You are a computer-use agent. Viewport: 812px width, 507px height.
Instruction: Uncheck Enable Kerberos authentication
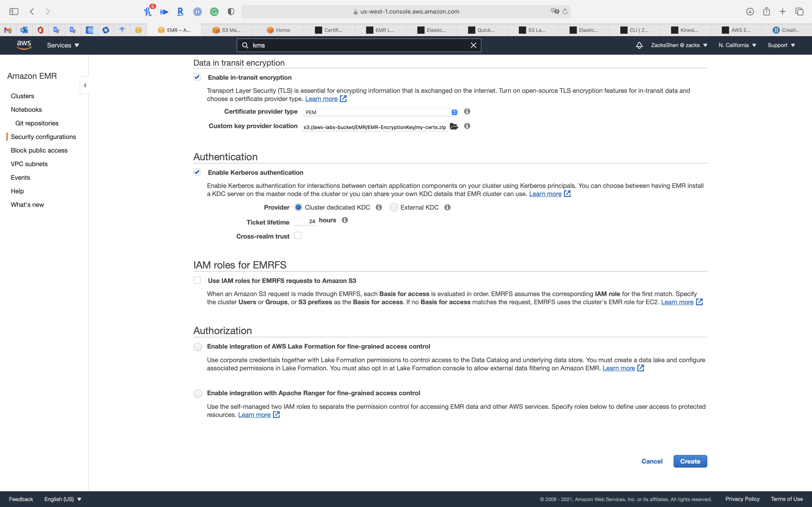(197, 172)
